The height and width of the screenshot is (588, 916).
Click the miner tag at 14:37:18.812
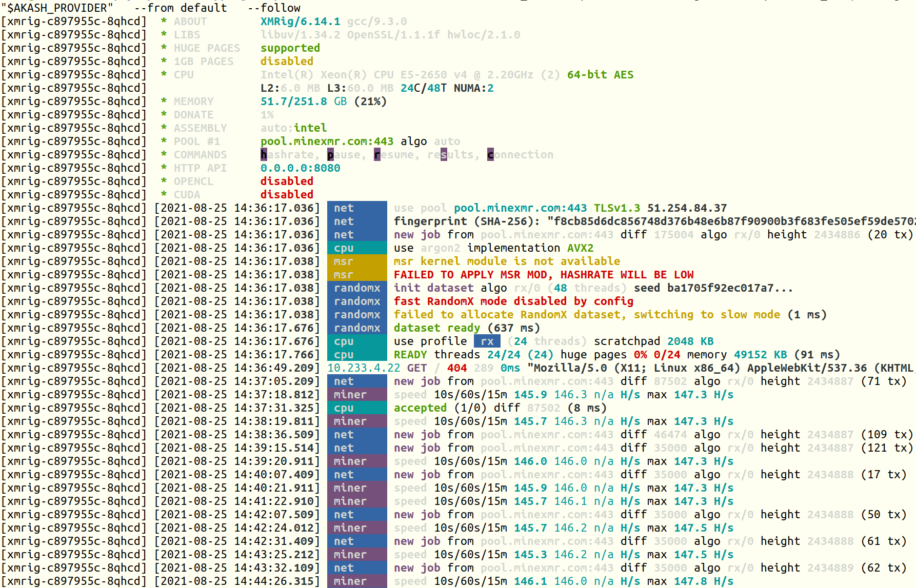point(357,395)
